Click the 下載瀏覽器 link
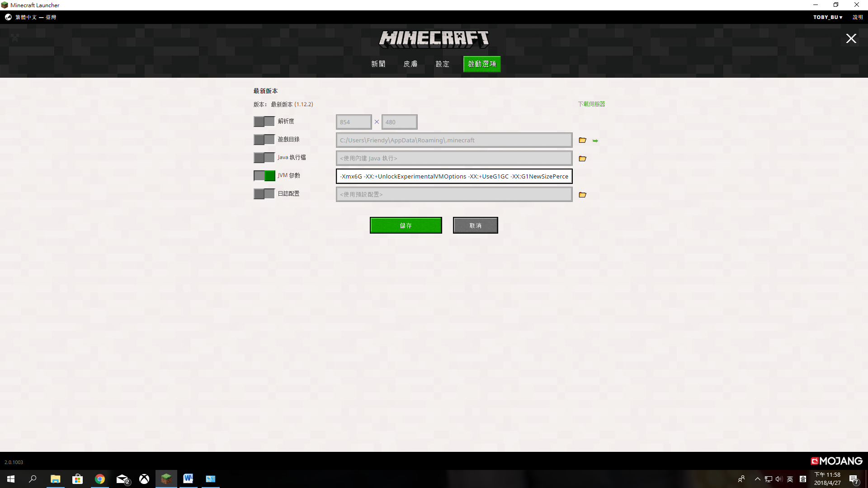Screen dimensions: 868x488 click(x=591, y=104)
